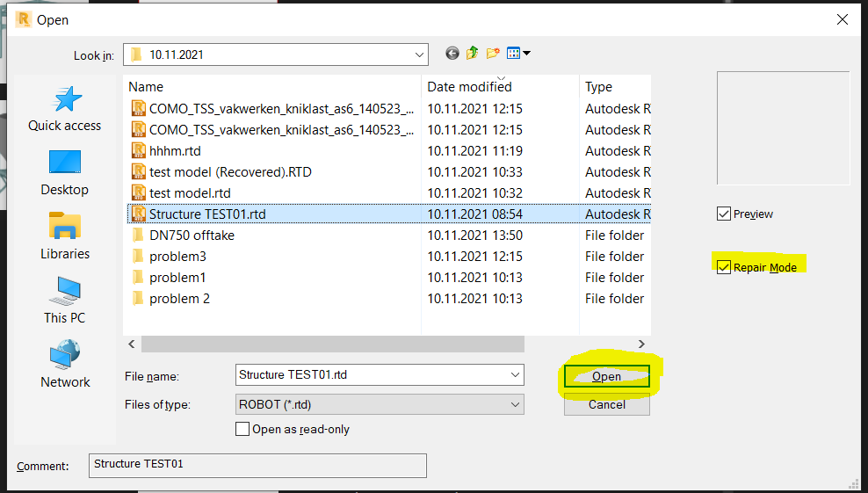Click the Comment field containing Structure TEST01
Image resolution: width=868 pixels, height=493 pixels.
(x=257, y=465)
